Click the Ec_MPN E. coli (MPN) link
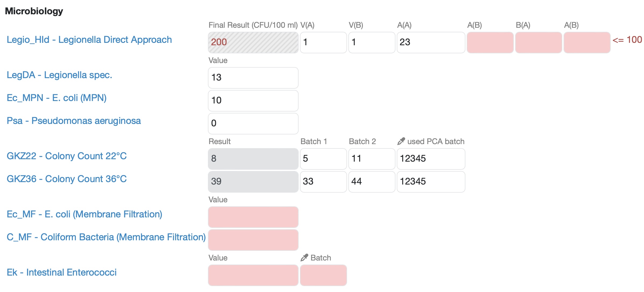Viewport: 644px width, 292px height. (56, 98)
